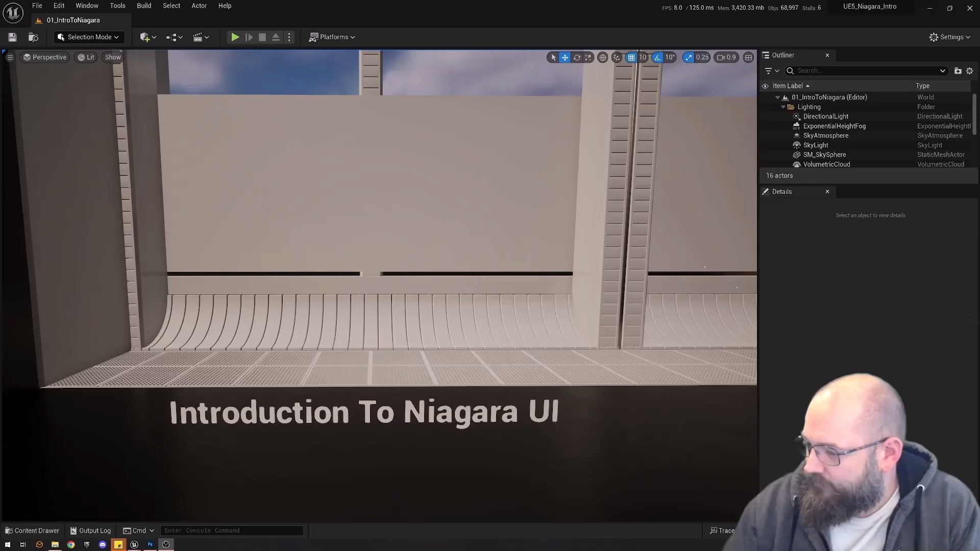Open Discord from the taskbar
This screenshot has width=980, height=551.
click(x=103, y=545)
